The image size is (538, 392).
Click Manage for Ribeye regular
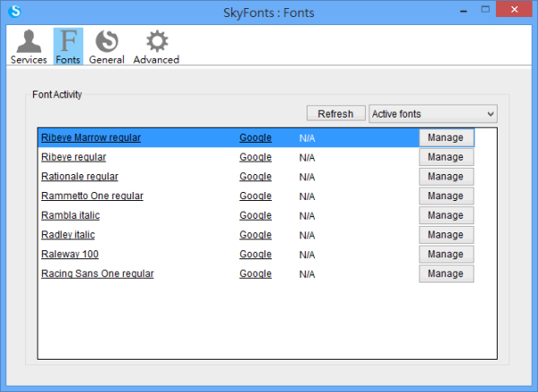tap(446, 158)
